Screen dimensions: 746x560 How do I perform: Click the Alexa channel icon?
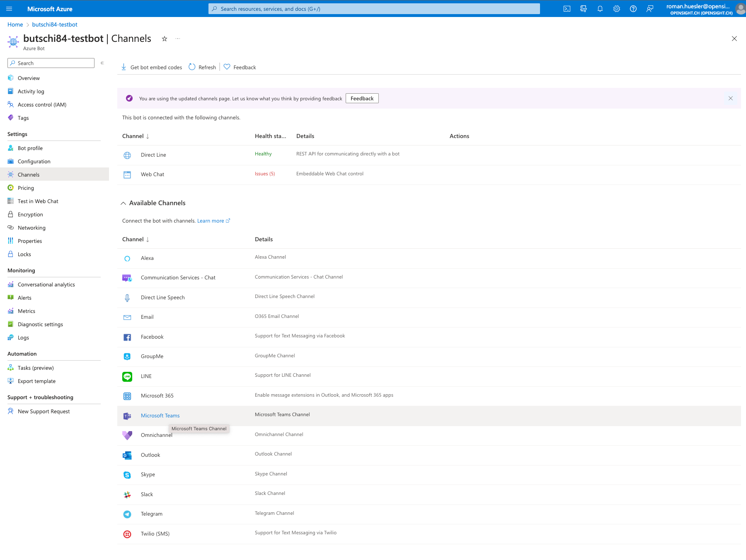pos(127,258)
